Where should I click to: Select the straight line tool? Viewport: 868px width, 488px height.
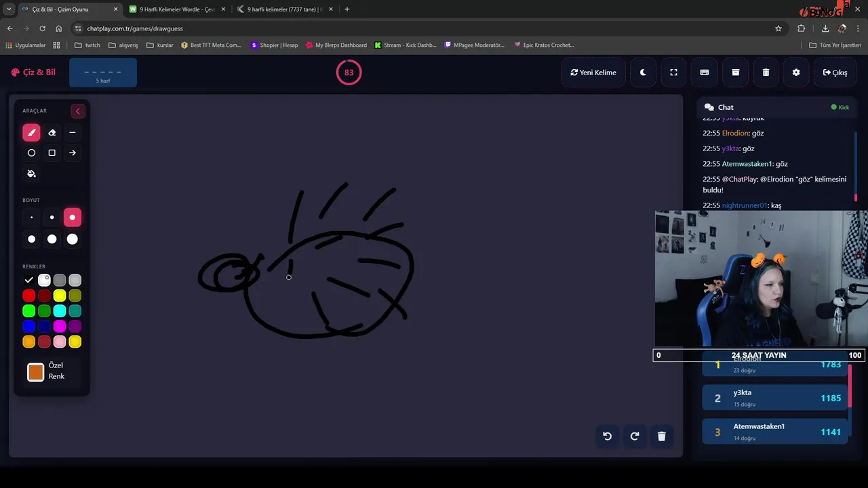coord(73,133)
